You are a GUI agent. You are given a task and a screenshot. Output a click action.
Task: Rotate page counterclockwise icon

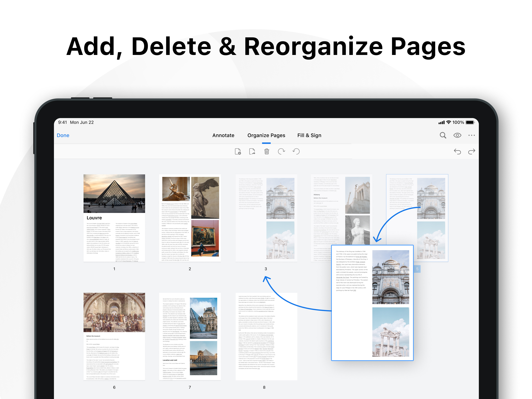point(296,151)
